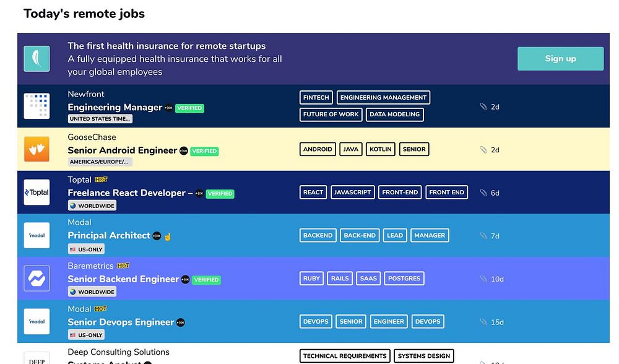Screen dimensions: 619x364
Task: Filter by SYSTEMS DESIGN tag
Action: (424, 356)
